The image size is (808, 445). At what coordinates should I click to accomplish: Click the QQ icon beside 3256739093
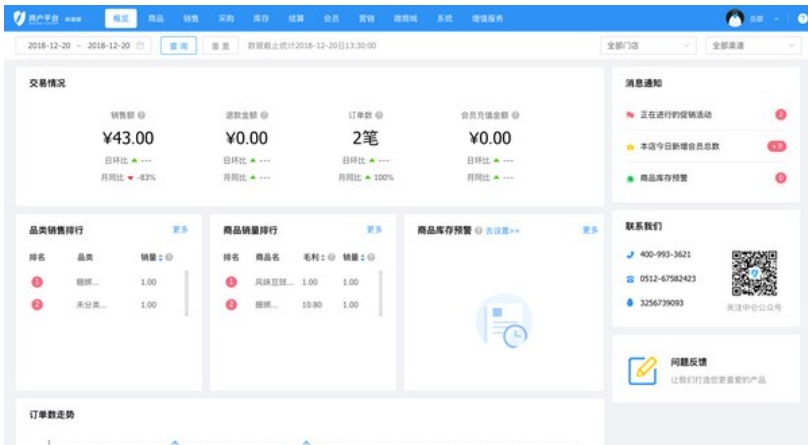[x=630, y=303]
